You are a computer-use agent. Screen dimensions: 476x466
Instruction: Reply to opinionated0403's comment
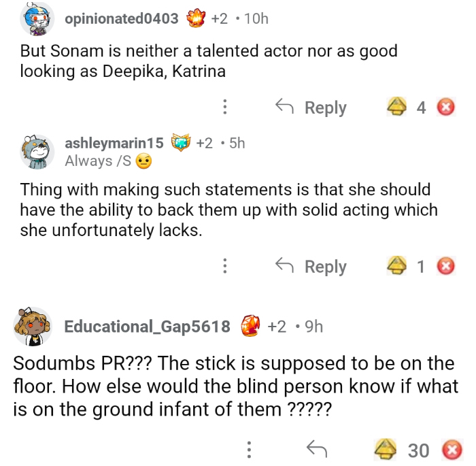coord(311,107)
